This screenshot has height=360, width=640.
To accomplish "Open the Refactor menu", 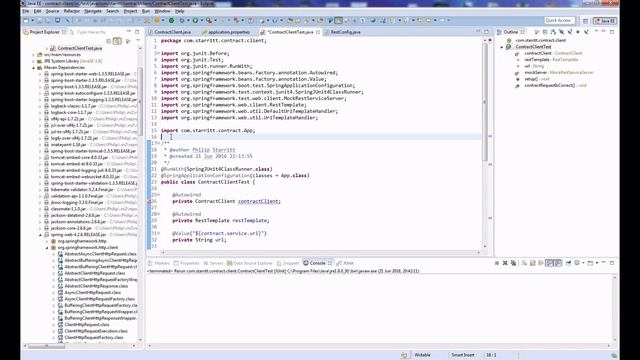I will 71,11.
